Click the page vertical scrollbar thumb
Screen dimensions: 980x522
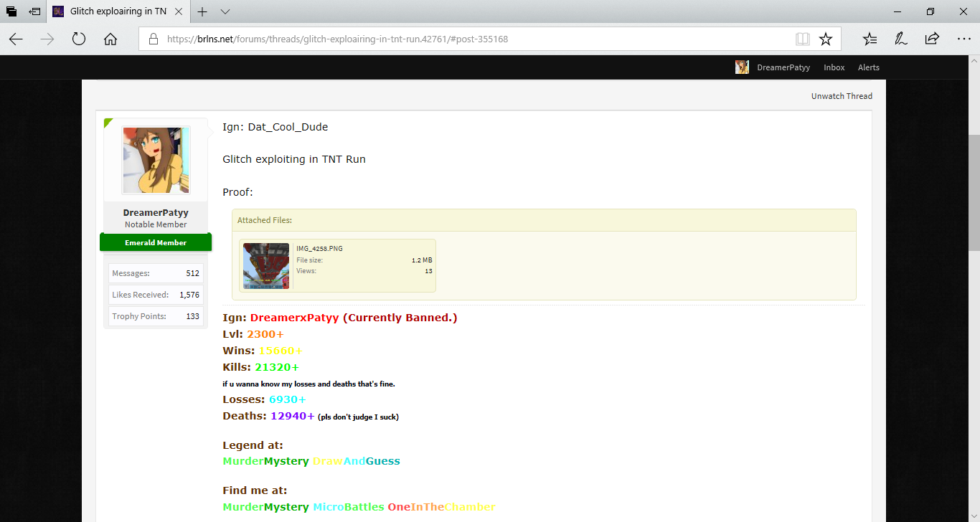point(974,193)
